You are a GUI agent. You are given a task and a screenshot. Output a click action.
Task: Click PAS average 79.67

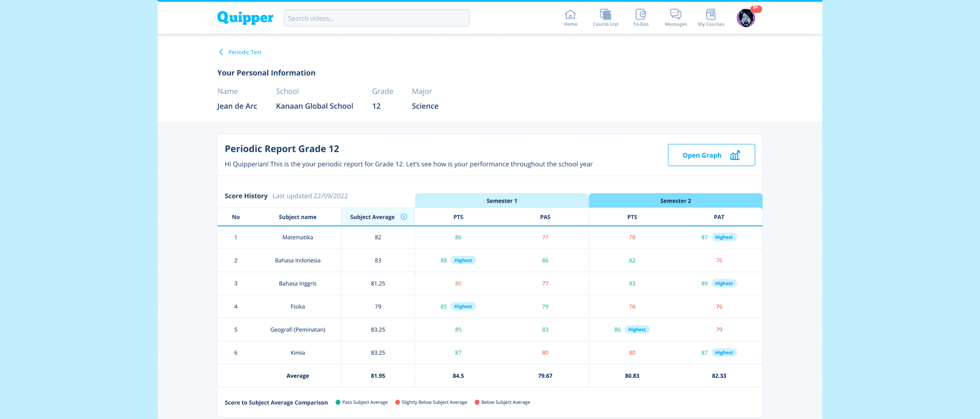pos(545,376)
